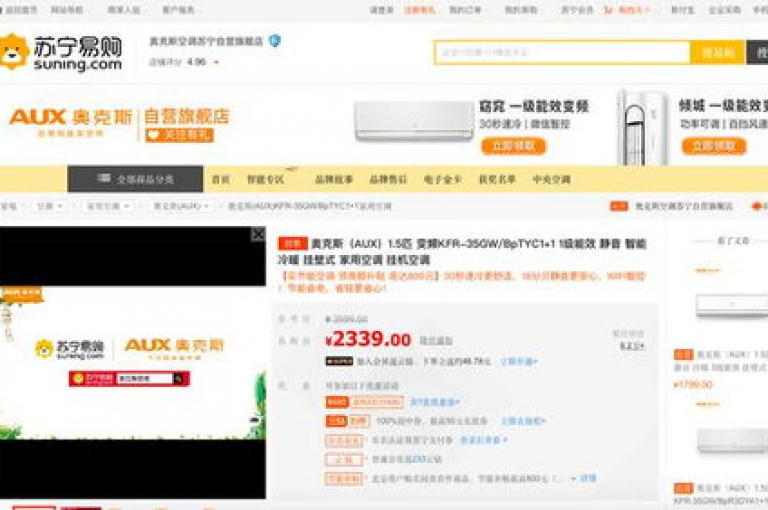768x510 pixels.
Task: Open the 中央空调 store tab
Action: (x=552, y=179)
